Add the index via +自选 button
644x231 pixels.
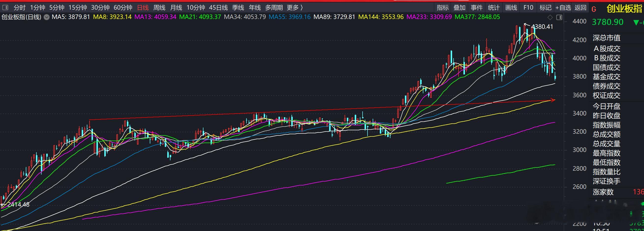click(563, 8)
